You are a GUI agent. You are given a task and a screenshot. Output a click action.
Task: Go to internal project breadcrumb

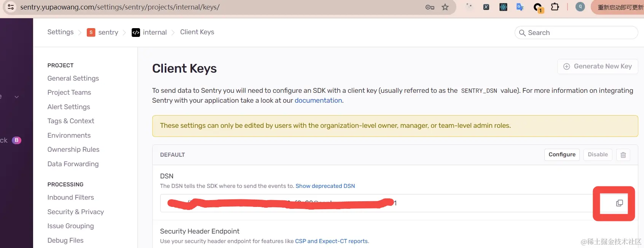pos(155,32)
